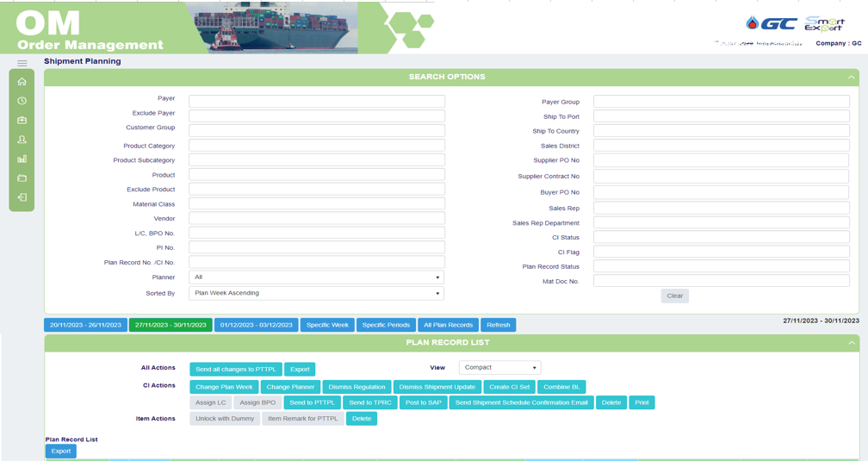The height and width of the screenshot is (461, 868).
Task: Click the briefcase icon in sidebar
Action: tap(22, 121)
